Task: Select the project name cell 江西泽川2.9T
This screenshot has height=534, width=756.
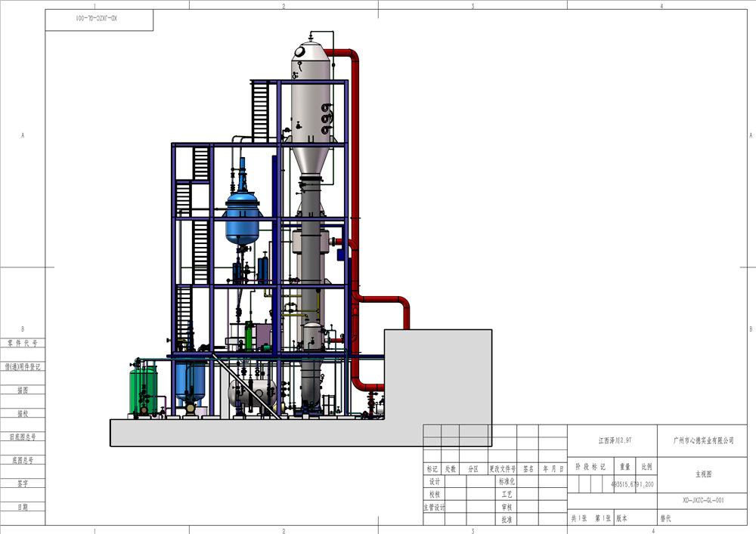Action: click(x=615, y=439)
